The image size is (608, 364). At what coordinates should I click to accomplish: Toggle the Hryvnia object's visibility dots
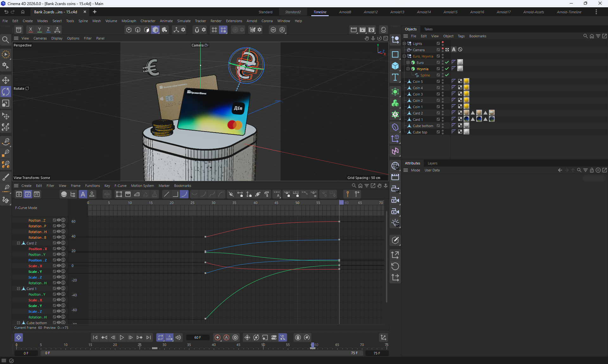443,69
